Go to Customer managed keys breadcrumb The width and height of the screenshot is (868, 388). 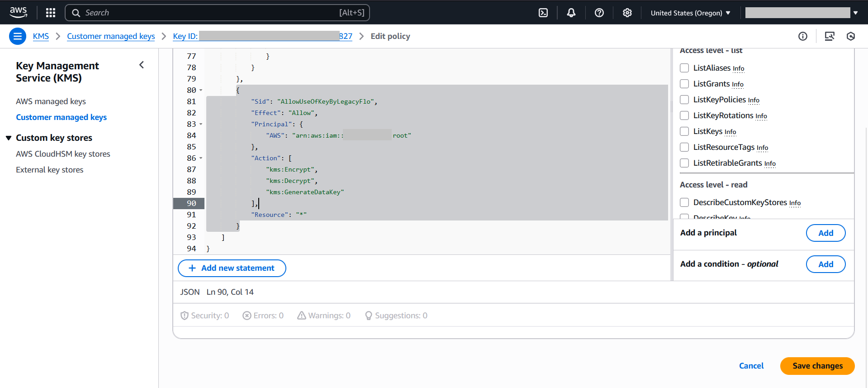[x=111, y=36]
